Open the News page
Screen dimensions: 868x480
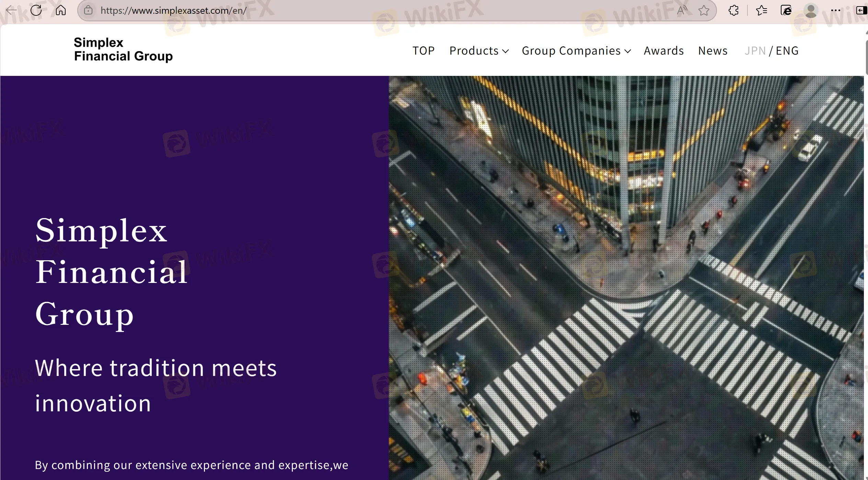(713, 51)
